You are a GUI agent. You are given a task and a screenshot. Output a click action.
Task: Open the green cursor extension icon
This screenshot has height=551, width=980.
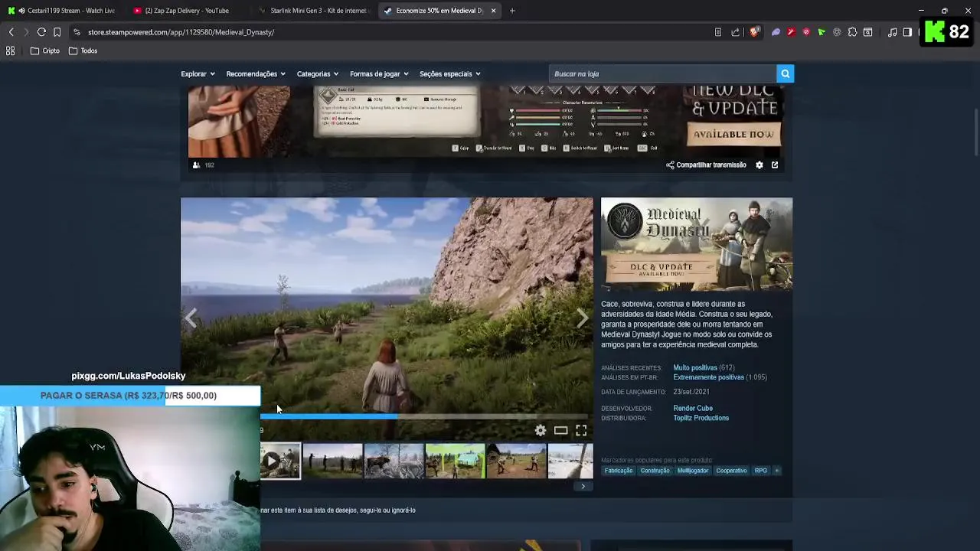point(822,32)
